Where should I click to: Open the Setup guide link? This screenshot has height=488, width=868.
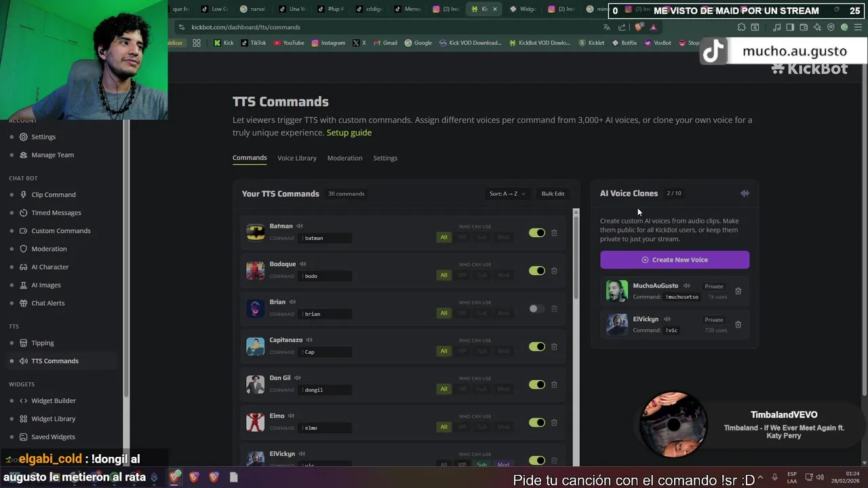click(349, 132)
